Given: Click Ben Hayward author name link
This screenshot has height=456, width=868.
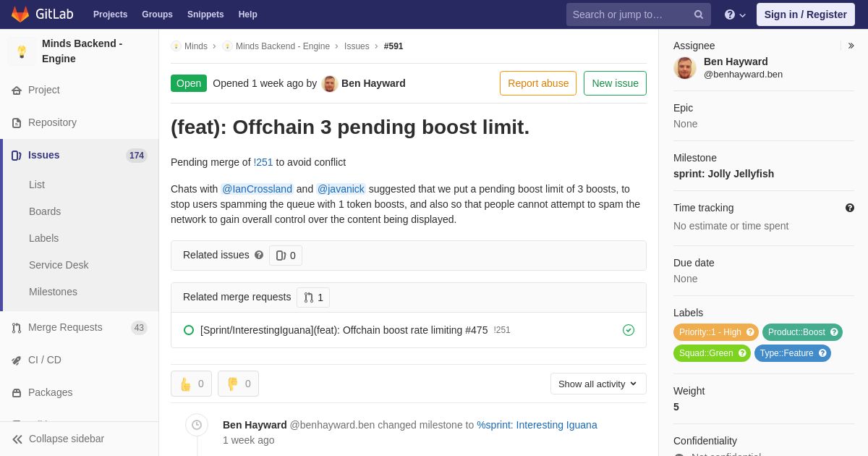Looking at the screenshot, I should [373, 83].
